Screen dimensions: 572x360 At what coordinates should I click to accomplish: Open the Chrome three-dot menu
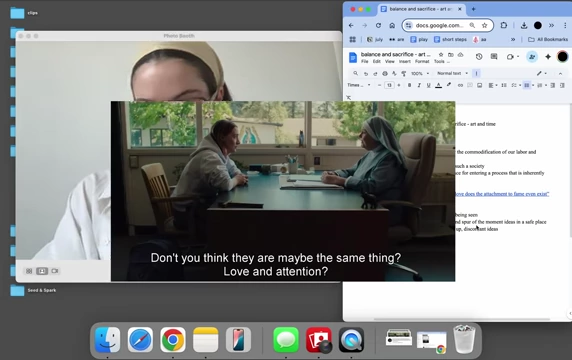coord(565,25)
